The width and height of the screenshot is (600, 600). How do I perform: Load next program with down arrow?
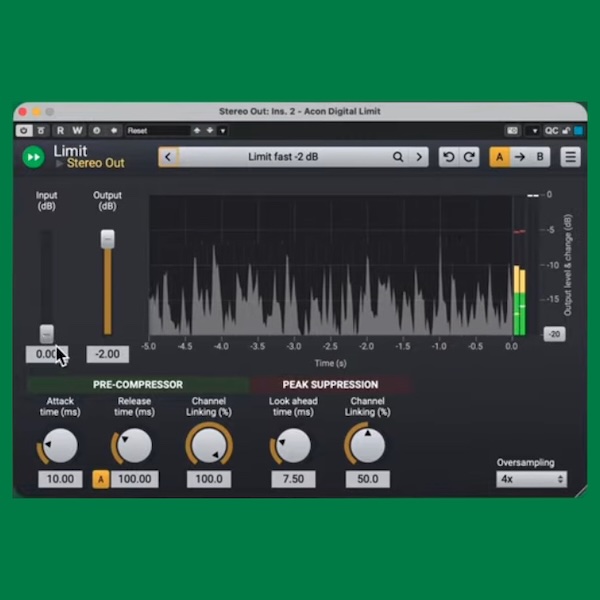click(210, 131)
